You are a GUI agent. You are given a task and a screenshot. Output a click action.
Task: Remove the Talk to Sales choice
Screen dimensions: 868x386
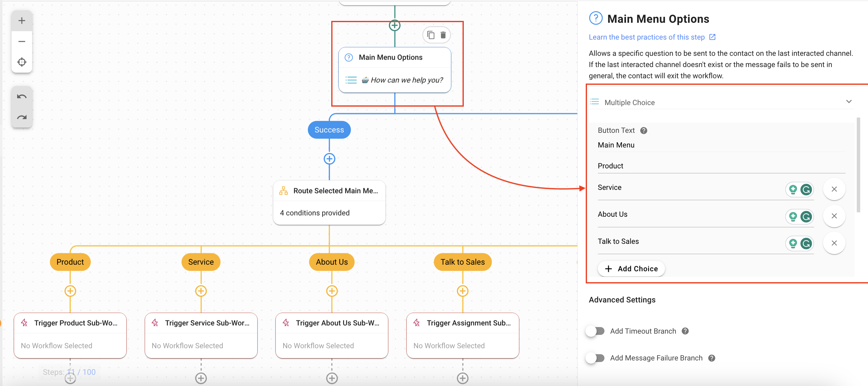pyautogui.click(x=834, y=243)
